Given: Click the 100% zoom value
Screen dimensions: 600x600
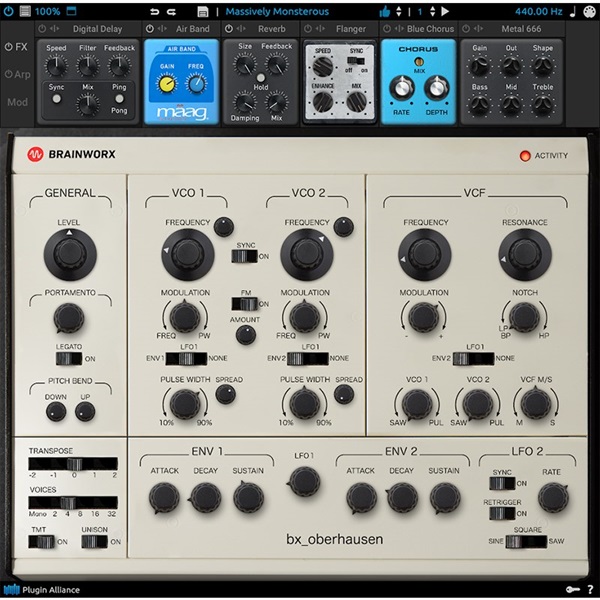Looking at the screenshot, I should 47,11.
